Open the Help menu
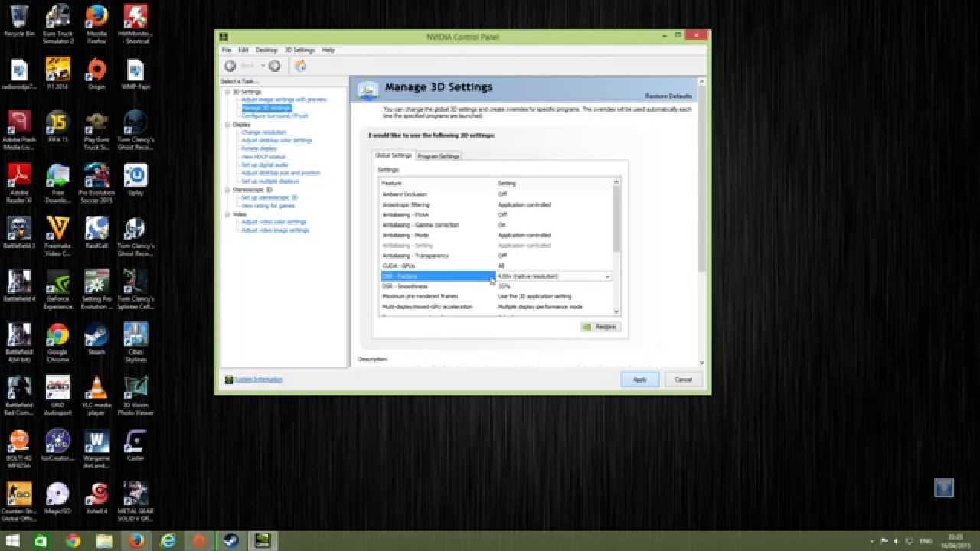 pos(328,50)
